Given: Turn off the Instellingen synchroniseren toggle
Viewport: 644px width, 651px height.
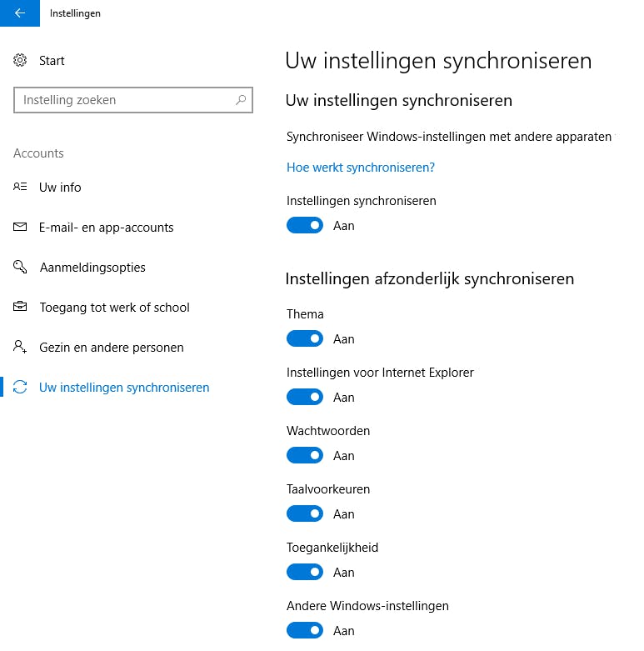Looking at the screenshot, I should click(x=305, y=226).
